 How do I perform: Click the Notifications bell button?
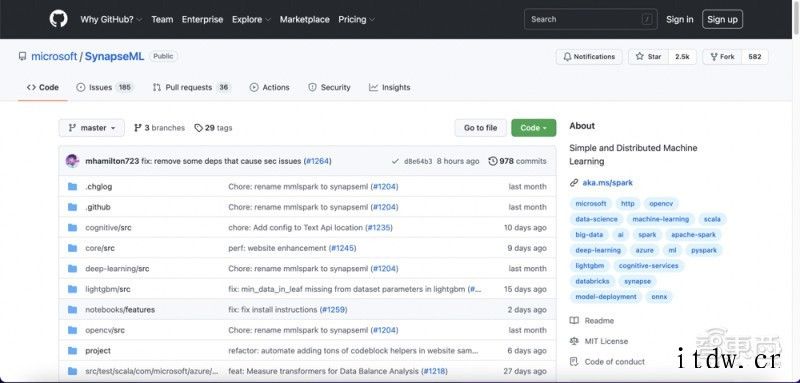(x=589, y=57)
